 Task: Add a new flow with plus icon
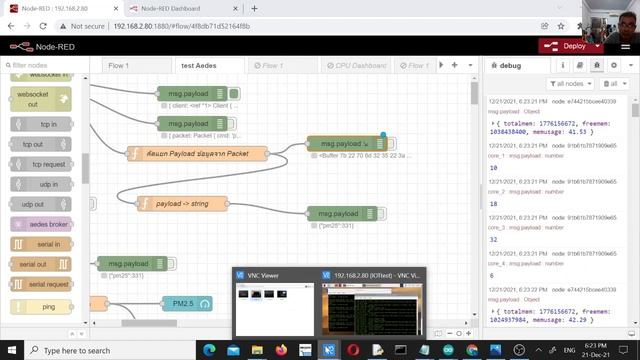coord(454,65)
